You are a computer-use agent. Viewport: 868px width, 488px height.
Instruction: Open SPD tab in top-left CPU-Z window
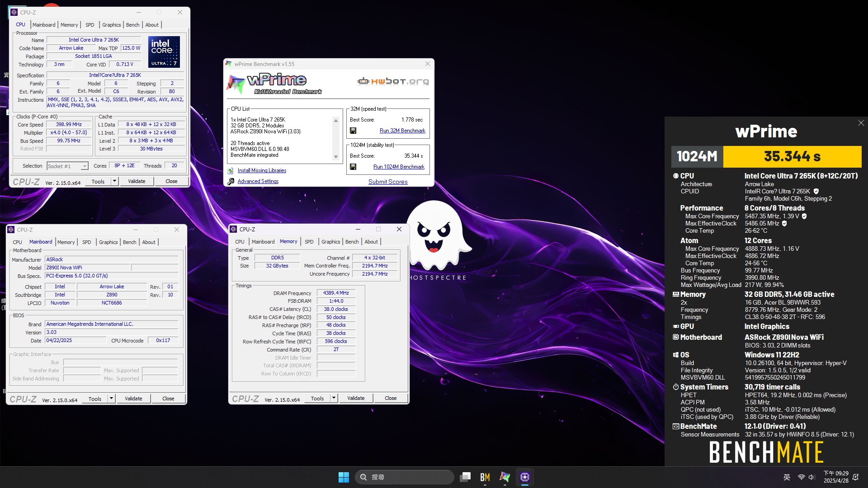coord(90,25)
